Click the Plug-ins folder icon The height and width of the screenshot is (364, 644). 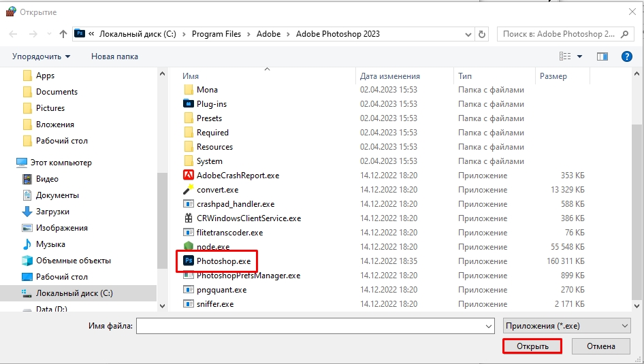[x=189, y=104]
